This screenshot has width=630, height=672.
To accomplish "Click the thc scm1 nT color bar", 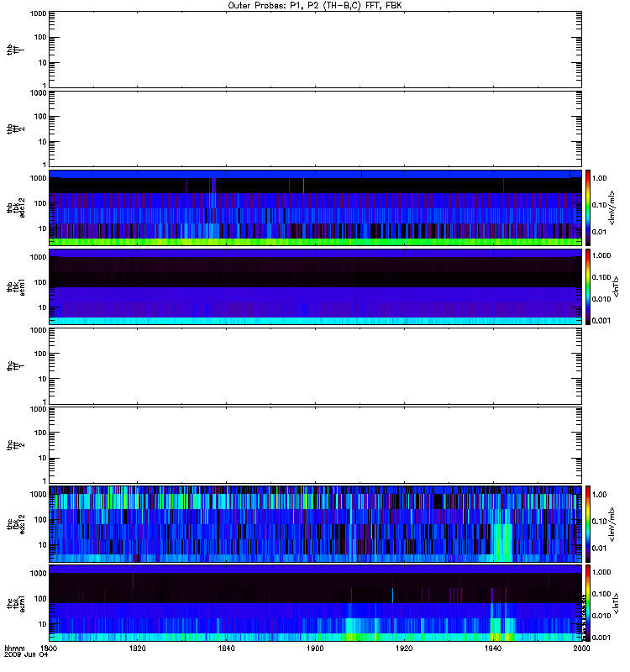I will pyautogui.click(x=588, y=603).
